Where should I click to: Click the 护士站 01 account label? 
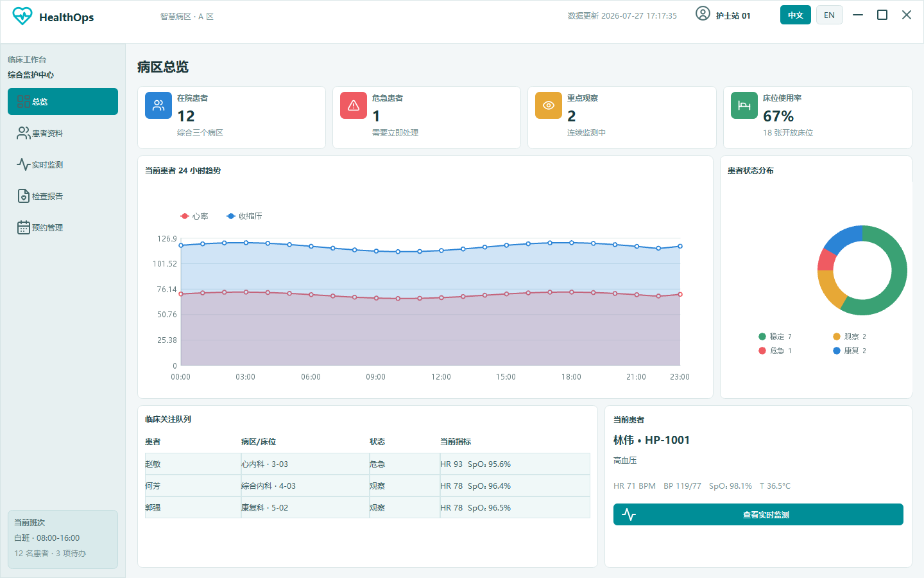pos(733,16)
